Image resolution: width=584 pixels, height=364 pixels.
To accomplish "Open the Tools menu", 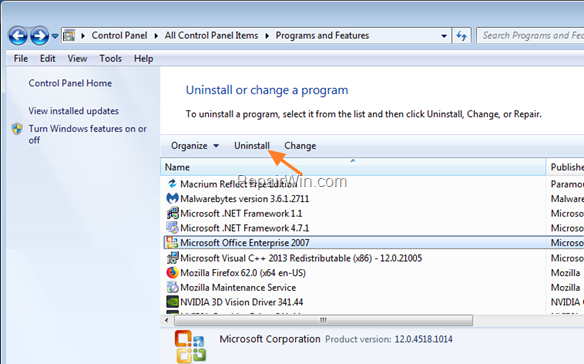I will pos(110,58).
